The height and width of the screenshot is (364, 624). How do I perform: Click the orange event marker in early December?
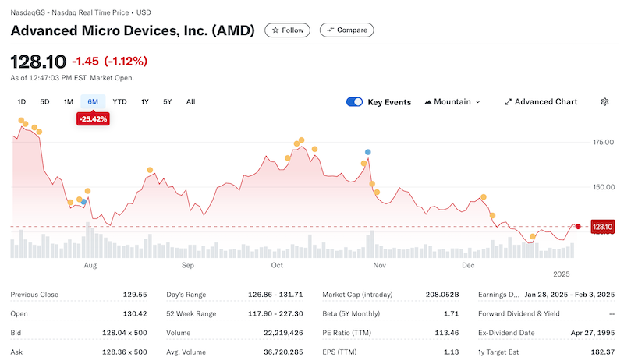484,197
